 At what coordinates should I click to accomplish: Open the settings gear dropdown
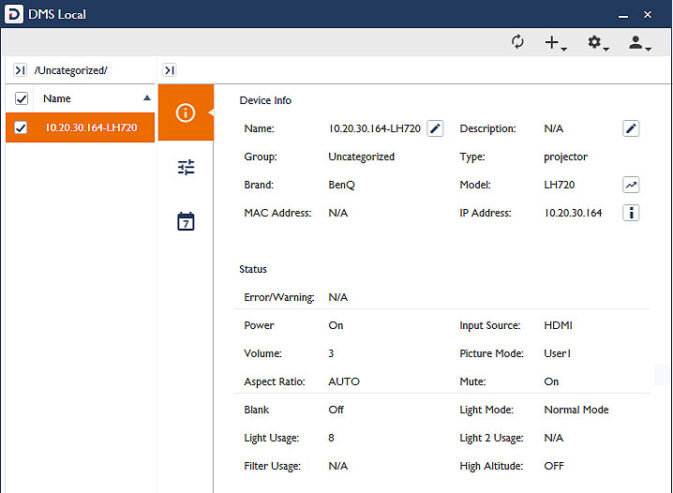coord(597,43)
